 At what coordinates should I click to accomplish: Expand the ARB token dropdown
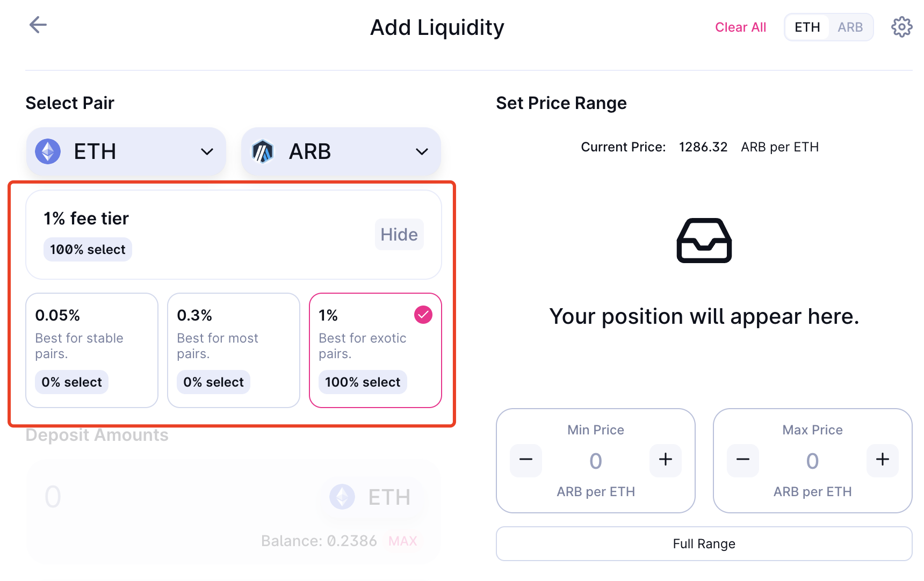click(x=422, y=152)
